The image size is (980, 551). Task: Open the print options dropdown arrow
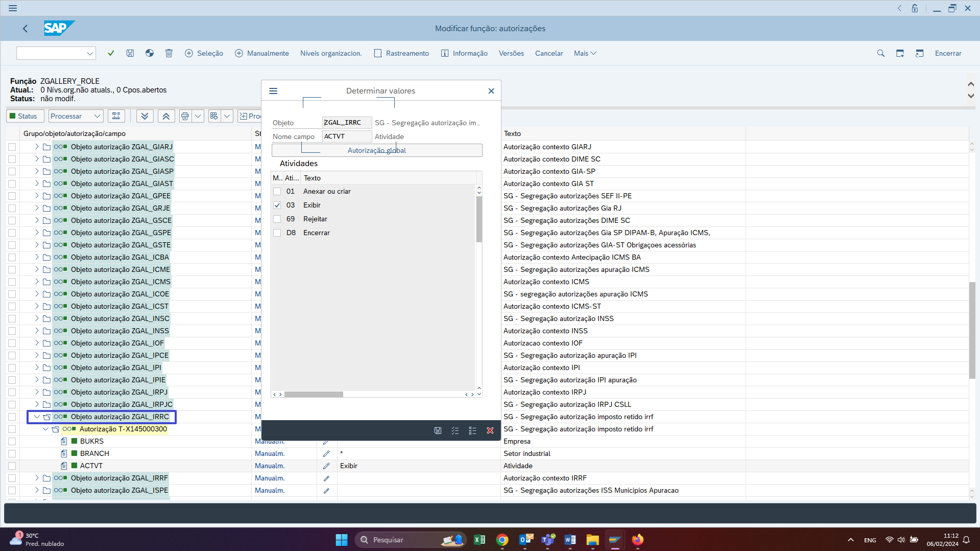pos(198,116)
